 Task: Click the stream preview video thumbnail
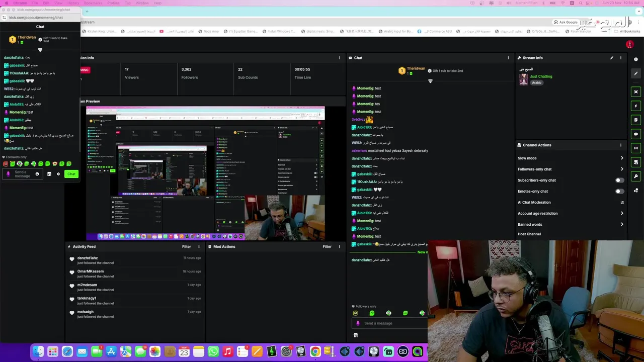pos(205,173)
